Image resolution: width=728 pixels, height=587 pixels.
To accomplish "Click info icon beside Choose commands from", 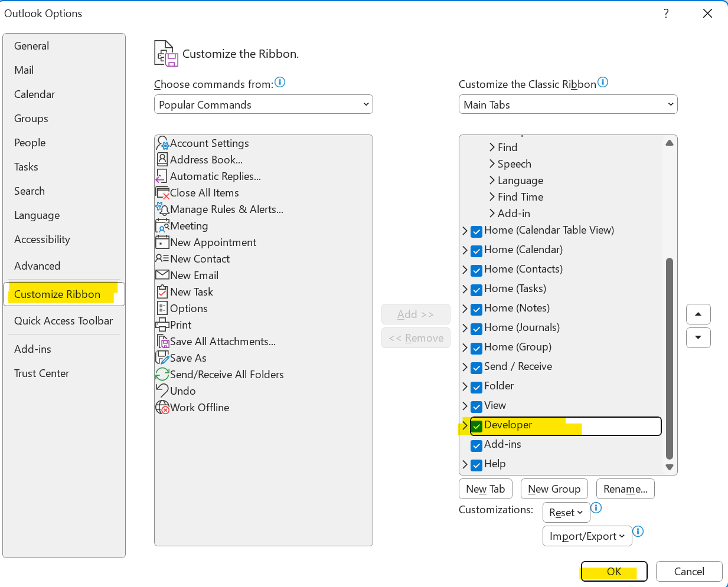I will [x=280, y=82].
